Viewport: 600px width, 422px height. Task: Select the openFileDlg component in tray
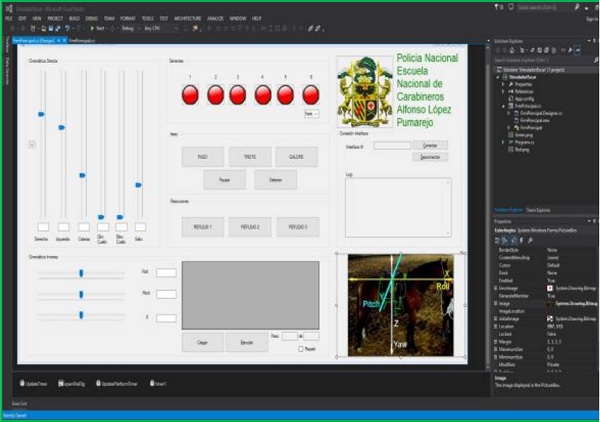tap(74, 384)
